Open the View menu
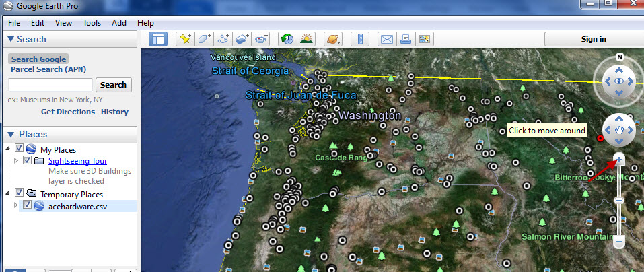The image size is (644, 272). [63, 23]
